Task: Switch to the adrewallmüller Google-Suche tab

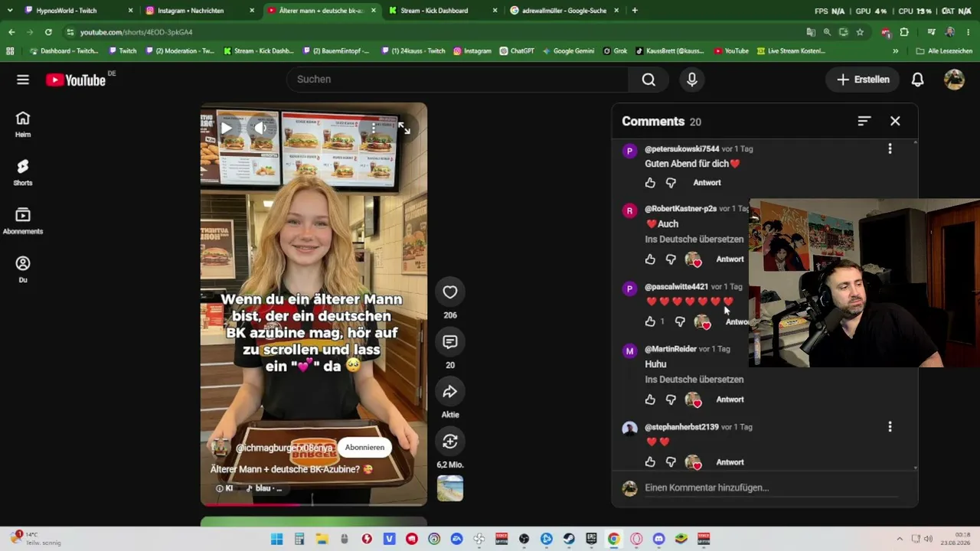Action: pyautogui.click(x=564, y=11)
